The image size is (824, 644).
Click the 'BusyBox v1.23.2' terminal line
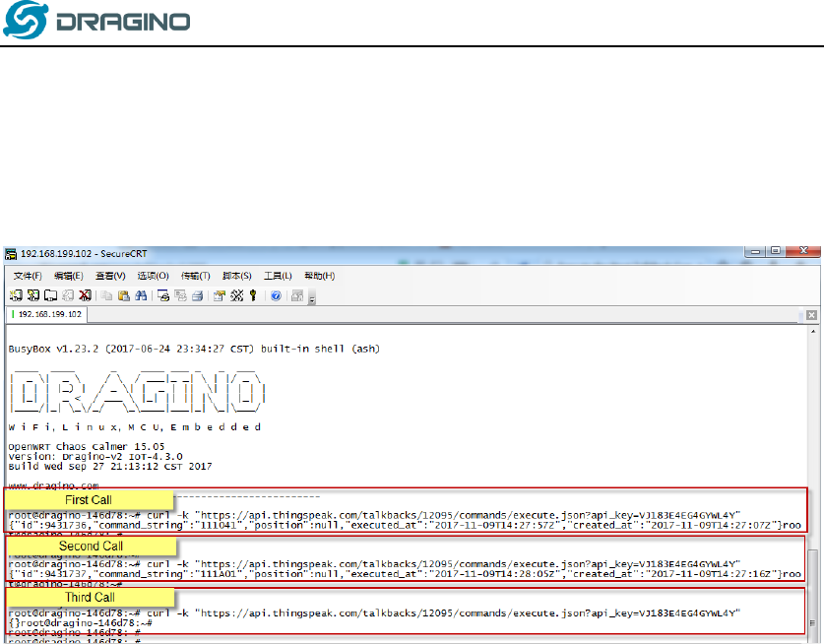tap(194, 349)
